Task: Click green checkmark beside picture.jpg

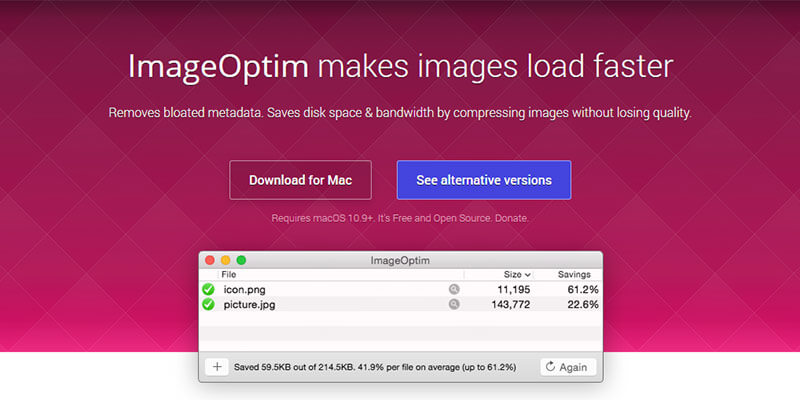Action: [x=208, y=305]
